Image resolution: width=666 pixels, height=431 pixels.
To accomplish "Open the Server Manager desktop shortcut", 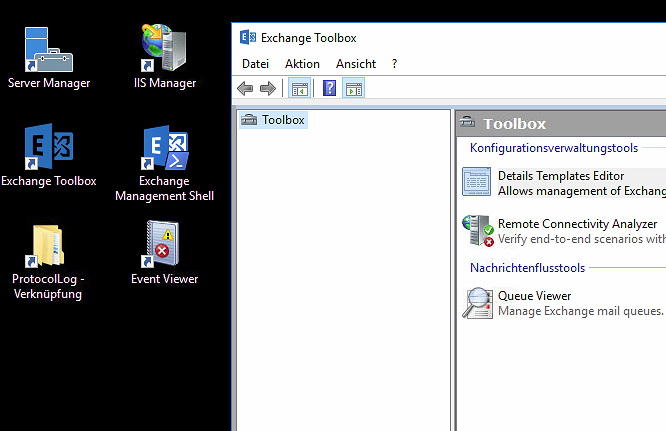I will click(49, 57).
